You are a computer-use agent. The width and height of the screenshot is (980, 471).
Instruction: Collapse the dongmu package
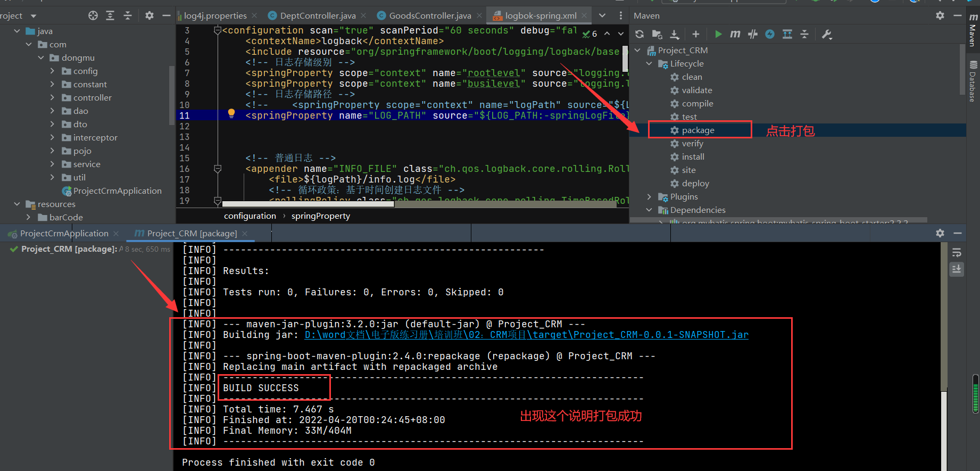(41, 58)
